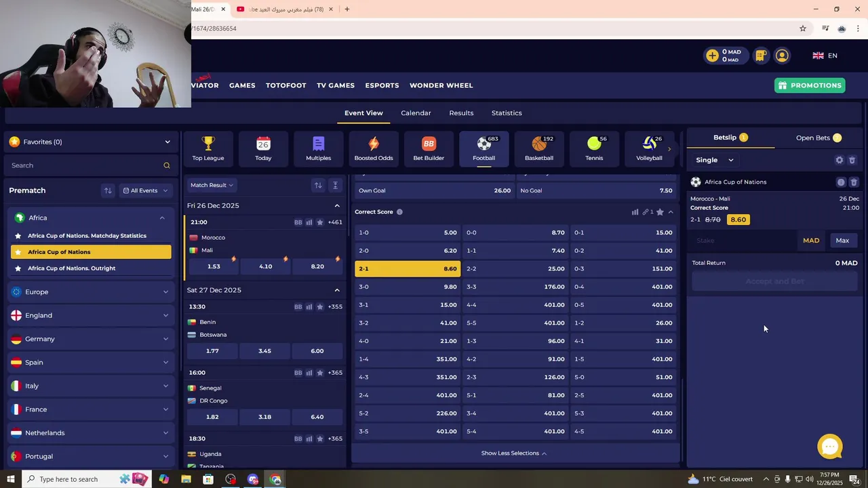Open betslip settings gear icon
This screenshot has width=868, height=488.
[840, 160]
